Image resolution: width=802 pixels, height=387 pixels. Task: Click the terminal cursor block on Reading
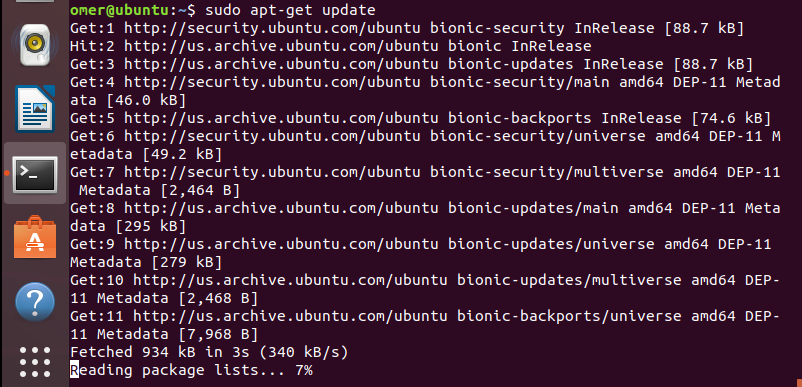coord(74,370)
